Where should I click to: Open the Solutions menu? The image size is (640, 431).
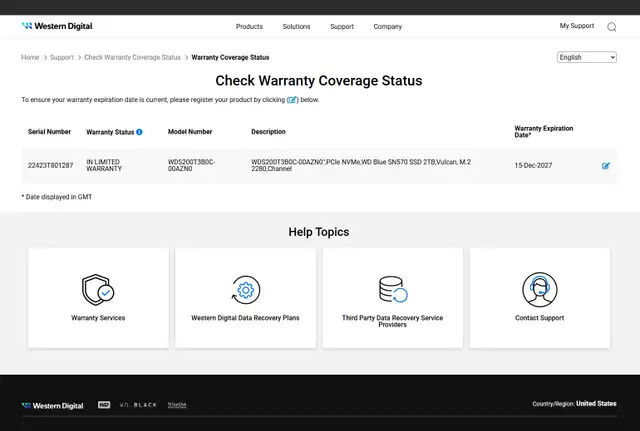coord(296,27)
